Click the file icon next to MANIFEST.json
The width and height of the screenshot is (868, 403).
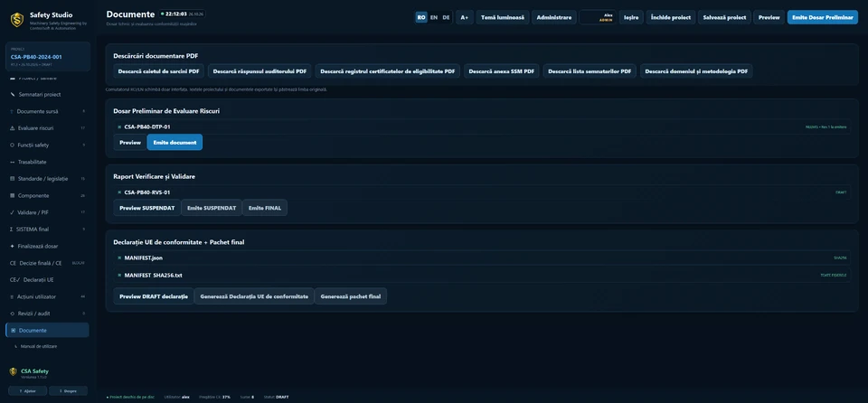click(x=119, y=258)
